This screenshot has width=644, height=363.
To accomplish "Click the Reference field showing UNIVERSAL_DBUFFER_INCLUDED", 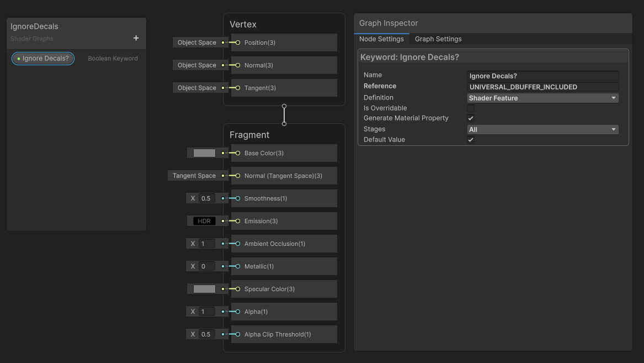I will tap(542, 87).
